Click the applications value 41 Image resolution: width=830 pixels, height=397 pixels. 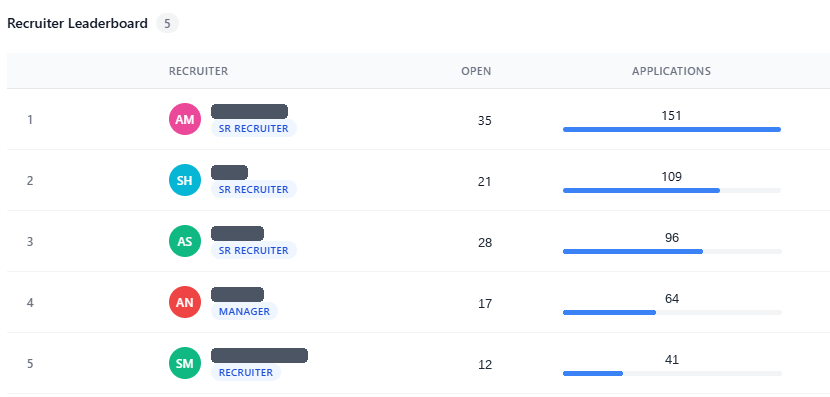click(672, 359)
